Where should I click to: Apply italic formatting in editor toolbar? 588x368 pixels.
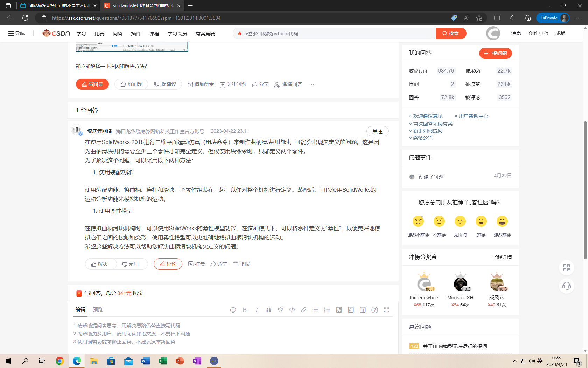click(x=257, y=310)
